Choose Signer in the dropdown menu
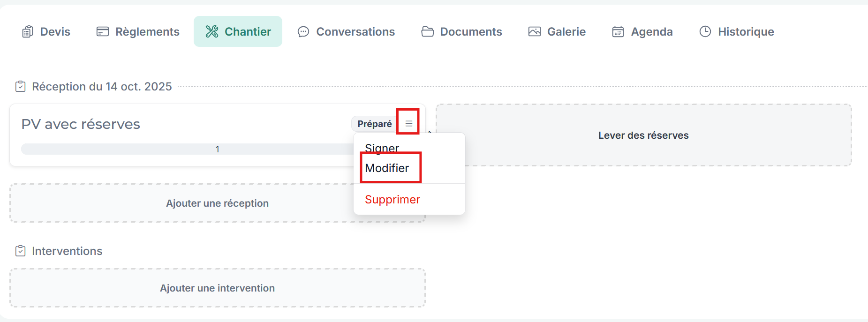Image resolution: width=868 pixels, height=322 pixels. pyautogui.click(x=382, y=149)
